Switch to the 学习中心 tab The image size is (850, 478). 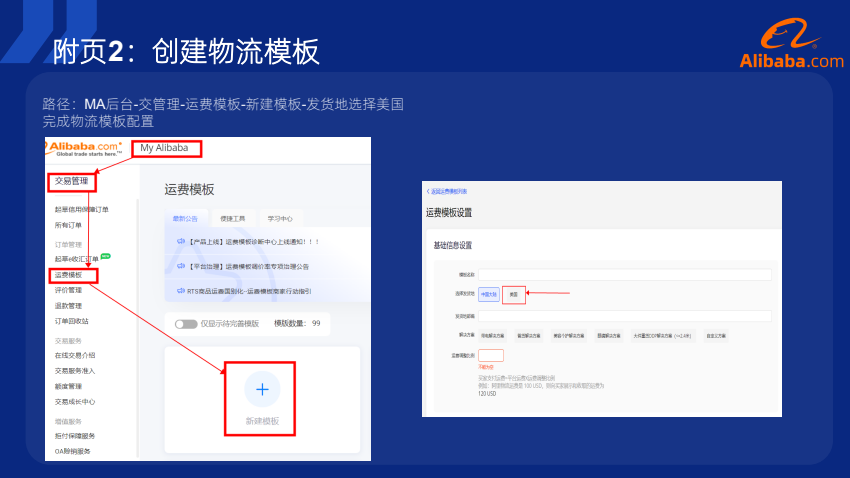pos(279,218)
